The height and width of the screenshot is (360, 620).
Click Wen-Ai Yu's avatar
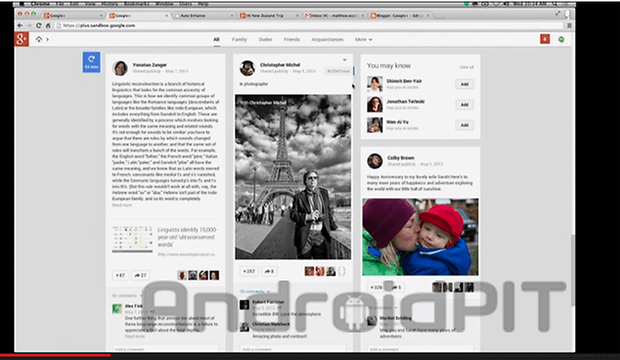(374, 125)
